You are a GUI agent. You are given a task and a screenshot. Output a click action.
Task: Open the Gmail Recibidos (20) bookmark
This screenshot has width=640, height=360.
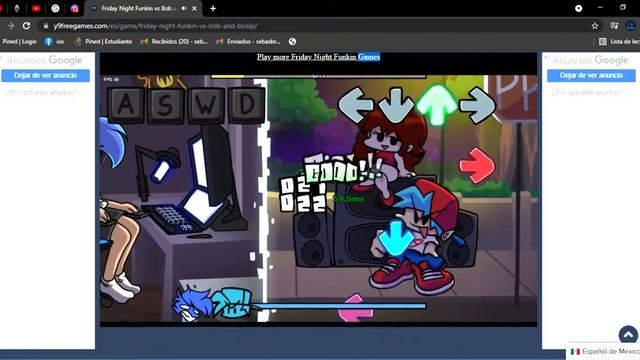(x=174, y=42)
